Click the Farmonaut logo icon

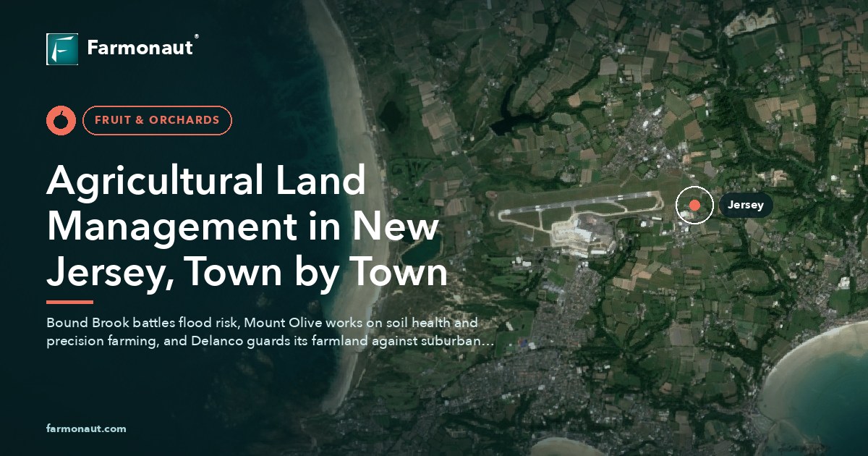pos(62,49)
